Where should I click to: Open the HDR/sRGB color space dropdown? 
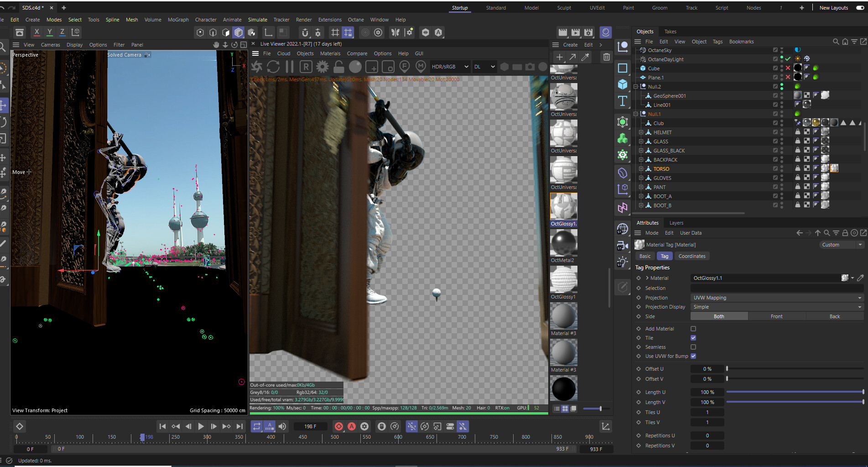click(449, 67)
